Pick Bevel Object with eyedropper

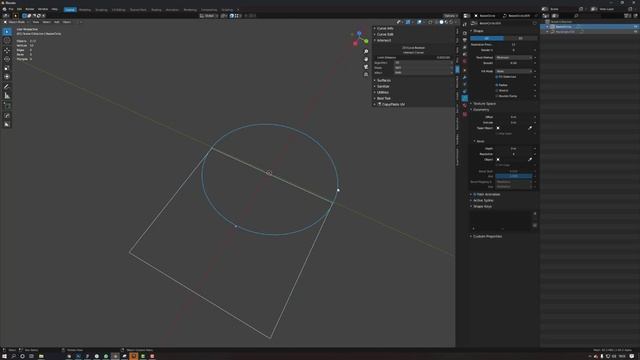tap(530, 160)
